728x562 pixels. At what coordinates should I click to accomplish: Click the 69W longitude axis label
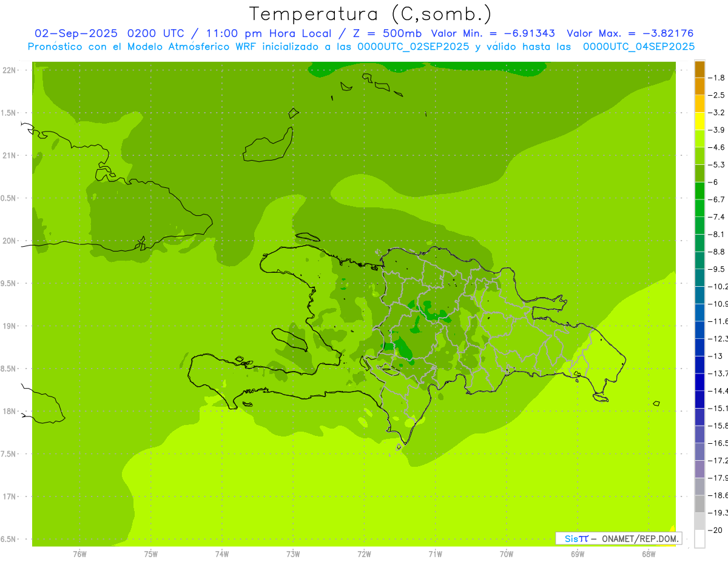(578, 554)
